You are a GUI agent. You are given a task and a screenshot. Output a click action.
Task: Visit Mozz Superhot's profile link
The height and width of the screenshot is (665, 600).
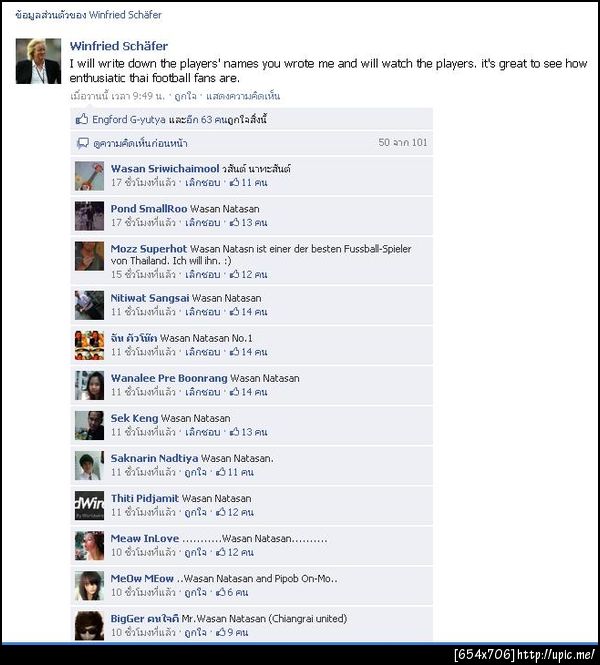pyautogui.click(x=148, y=249)
